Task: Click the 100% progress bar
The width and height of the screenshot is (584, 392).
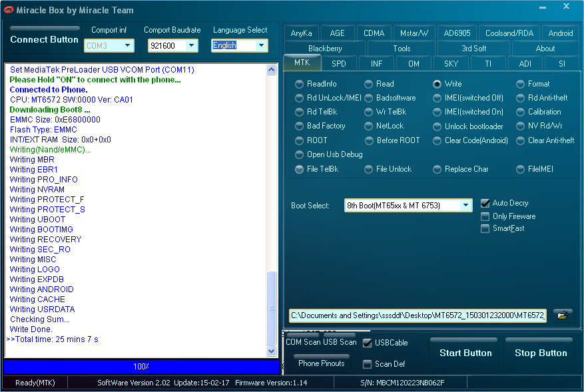Action: pyautogui.click(x=141, y=366)
